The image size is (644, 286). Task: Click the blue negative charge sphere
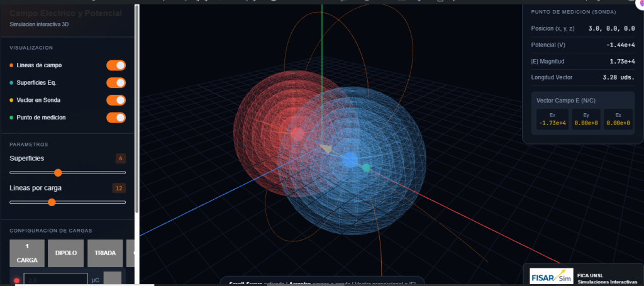[x=350, y=160]
